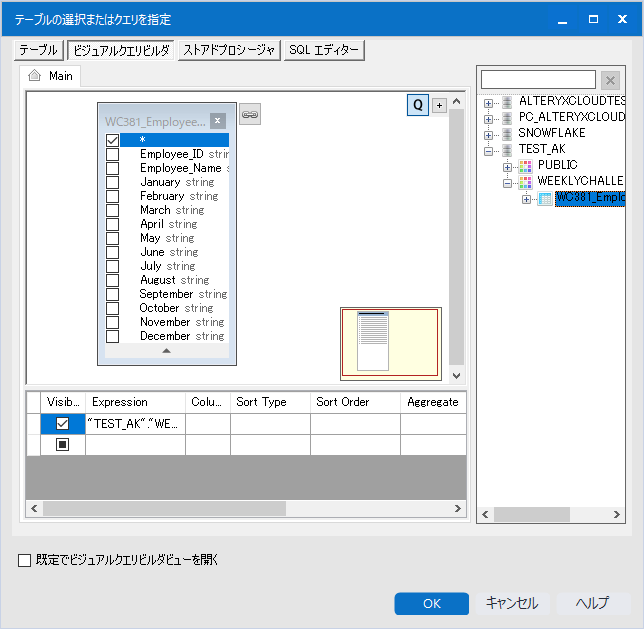Viewport: 644px width, 629px height.
Task: Select the WC381_Employee table in the tree
Action: point(590,198)
